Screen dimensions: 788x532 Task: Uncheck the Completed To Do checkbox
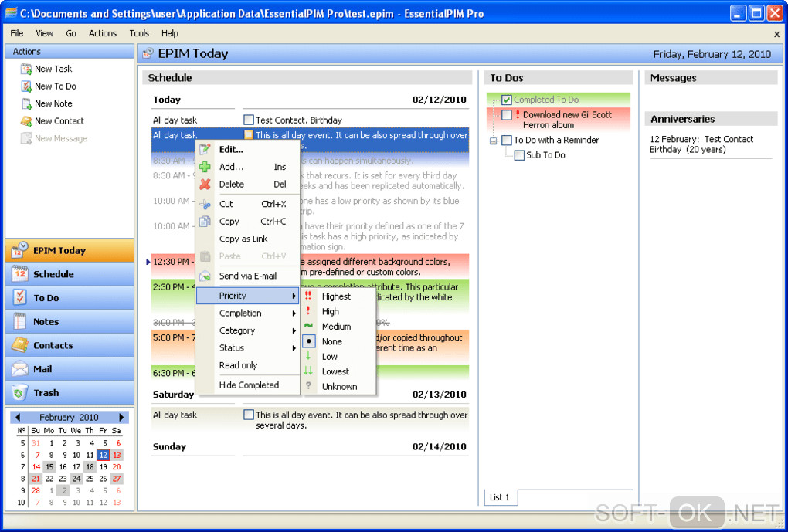[507, 100]
